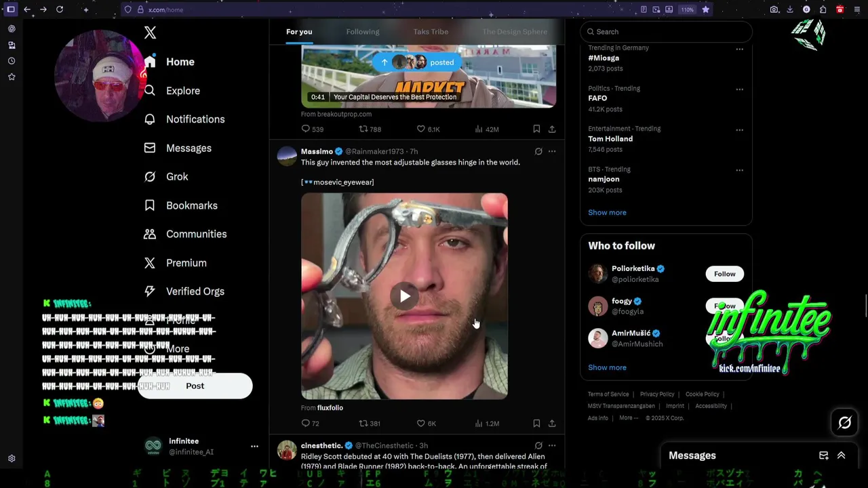Open browser hamburger menu
The height and width of the screenshot is (488, 868).
(856, 9)
